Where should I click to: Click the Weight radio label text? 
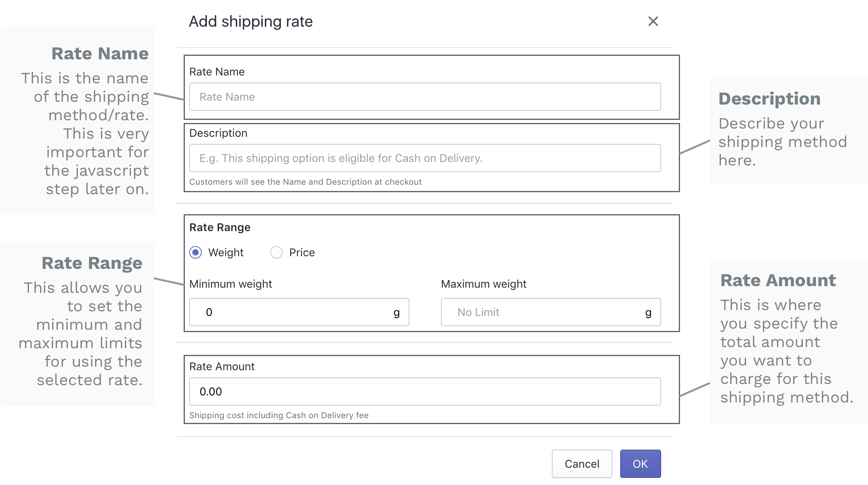pos(226,252)
